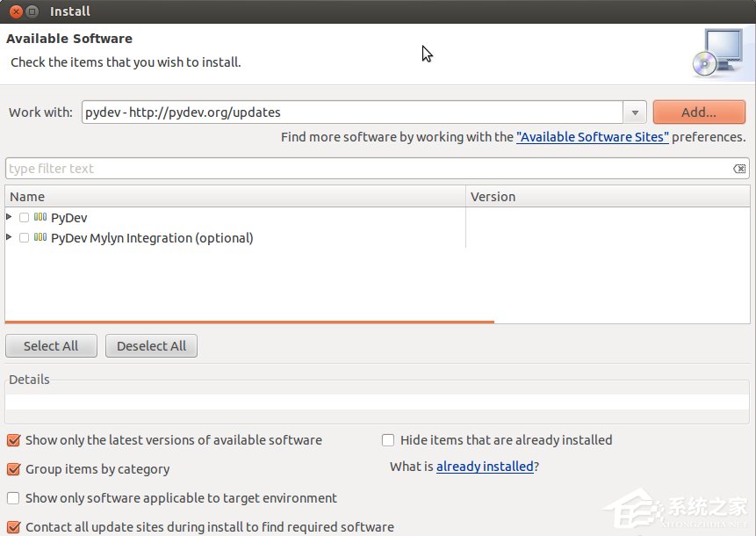Open the Available Software Sites preferences link
This screenshot has height=536, width=756.
[x=593, y=136]
